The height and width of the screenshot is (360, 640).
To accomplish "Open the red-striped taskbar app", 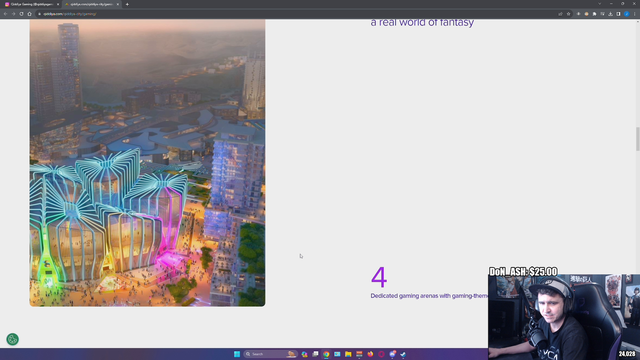I will pos(359,354).
